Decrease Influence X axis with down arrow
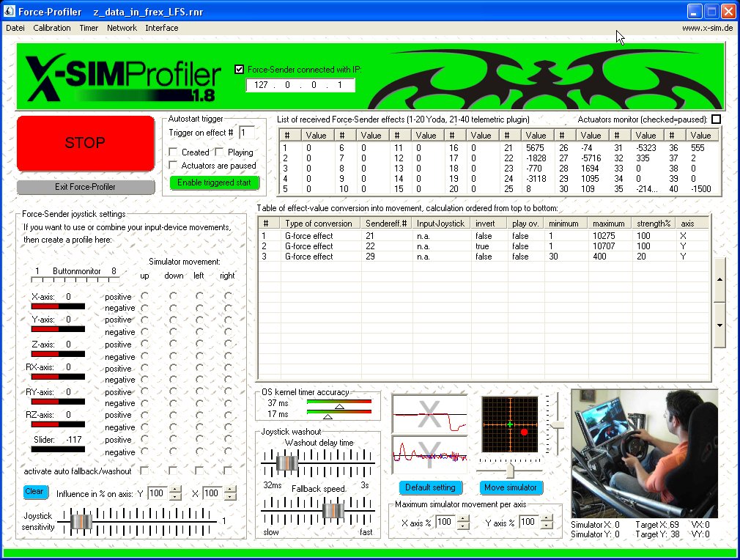Screen dimensions: 740x560 click(x=230, y=497)
